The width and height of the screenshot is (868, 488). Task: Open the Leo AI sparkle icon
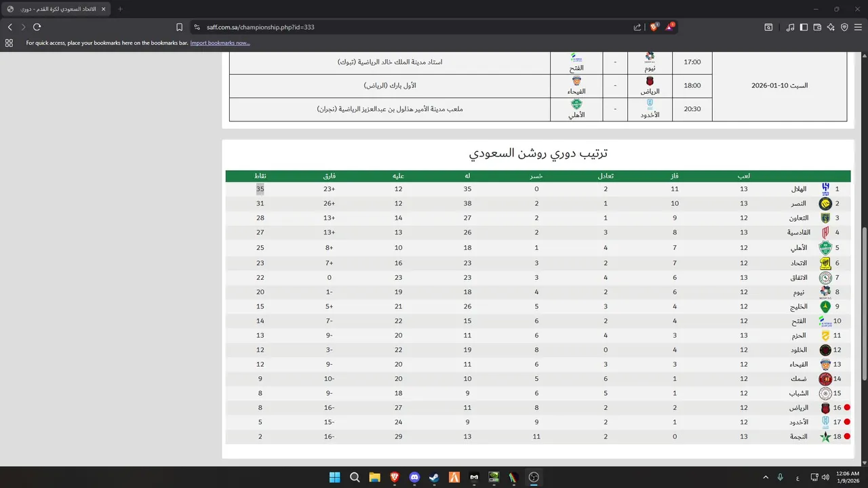[x=831, y=27]
